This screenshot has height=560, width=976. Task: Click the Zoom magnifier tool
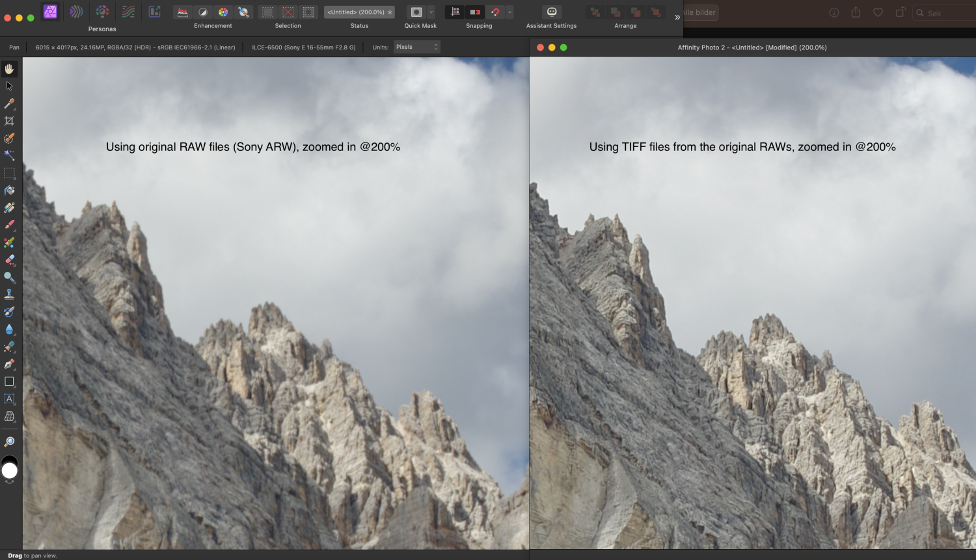click(9, 442)
